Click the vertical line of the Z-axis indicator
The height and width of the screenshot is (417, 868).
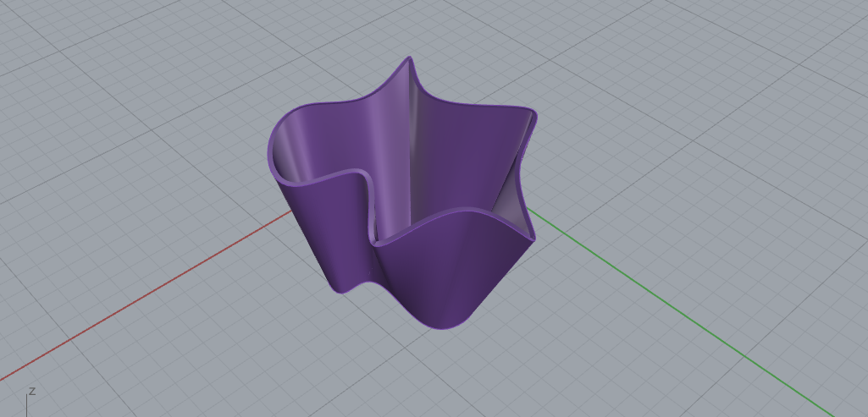pyautogui.click(x=26, y=406)
